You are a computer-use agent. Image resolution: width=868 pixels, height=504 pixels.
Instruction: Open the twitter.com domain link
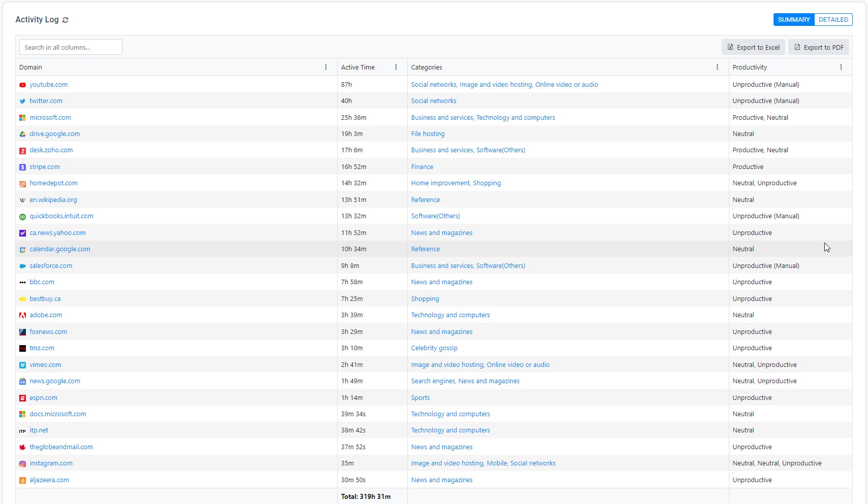pyautogui.click(x=46, y=101)
